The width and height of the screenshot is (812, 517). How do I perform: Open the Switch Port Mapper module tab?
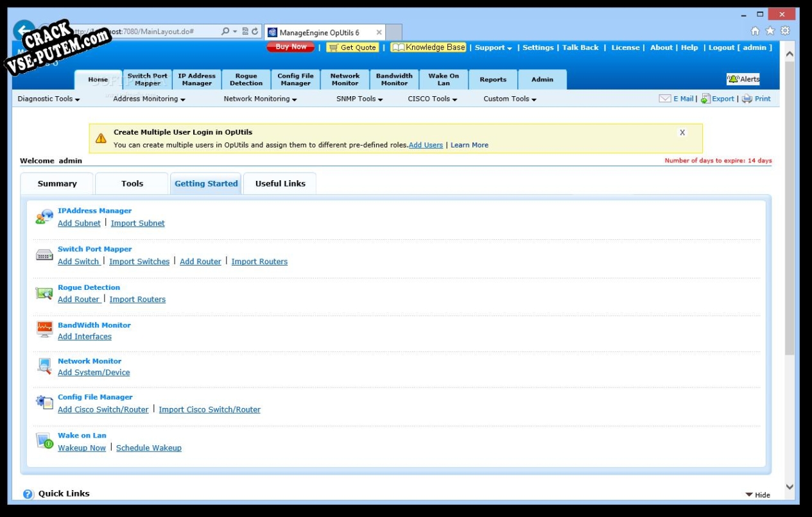click(x=148, y=80)
